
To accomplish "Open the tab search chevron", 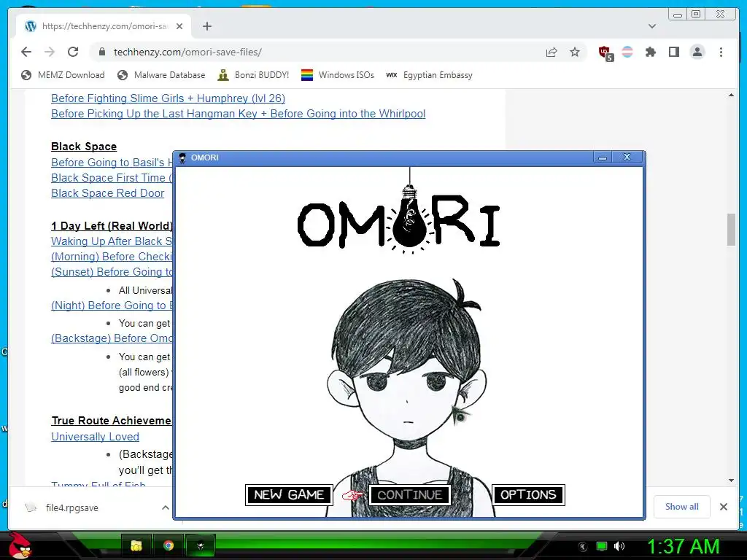I will click(x=652, y=26).
